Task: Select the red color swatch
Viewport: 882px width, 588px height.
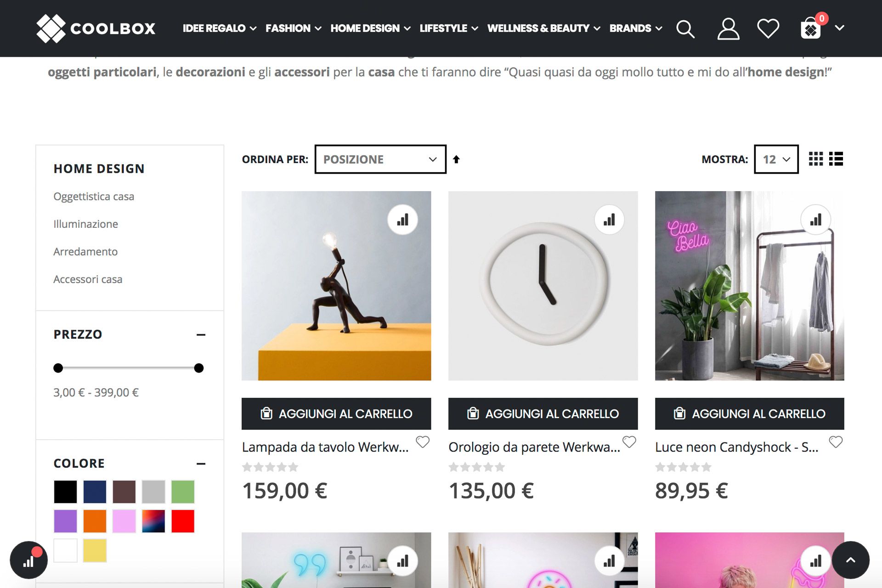Action: (183, 521)
